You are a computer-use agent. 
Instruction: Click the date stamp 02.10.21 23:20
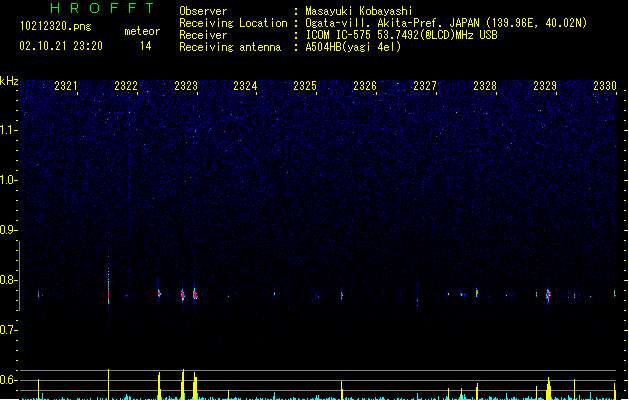[x=61, y=46]
